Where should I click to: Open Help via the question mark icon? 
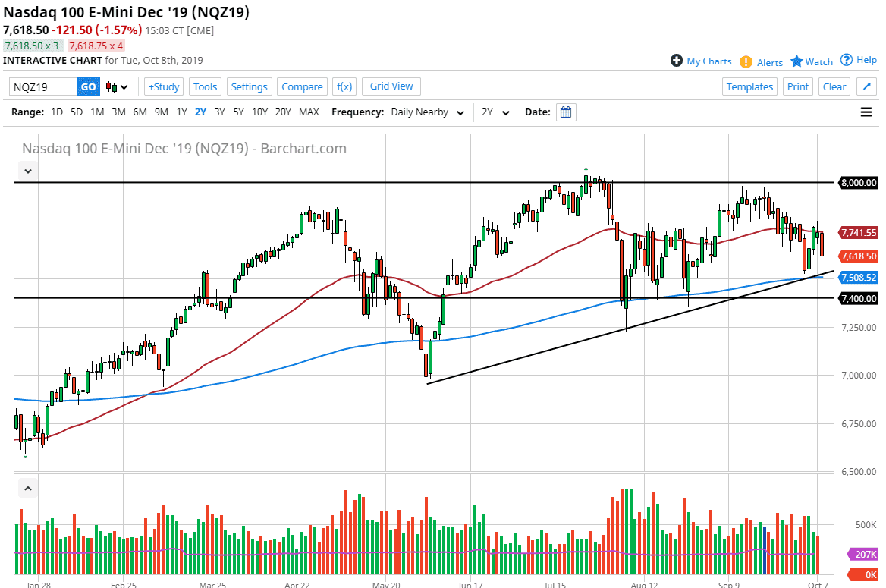tap(848, 61)
